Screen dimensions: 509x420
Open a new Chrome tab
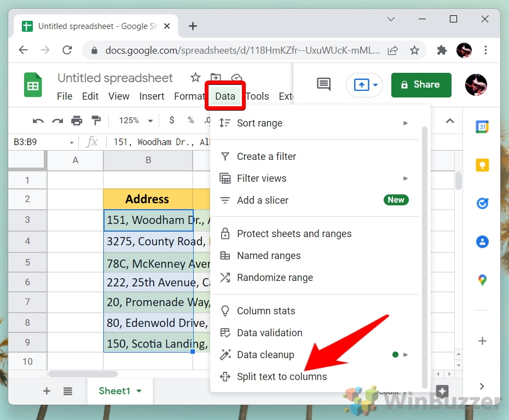193,26
